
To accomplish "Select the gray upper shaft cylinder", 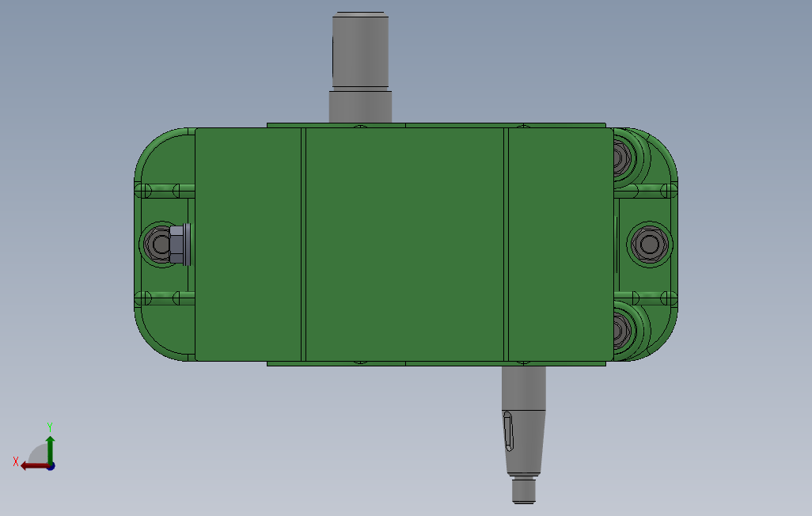I will click(x=360, y=50).
